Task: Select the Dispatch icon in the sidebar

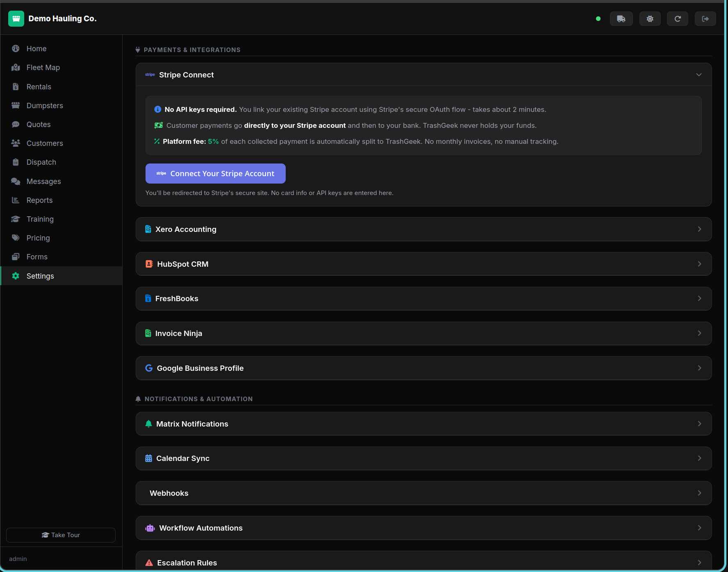Action: click(16, 162)
